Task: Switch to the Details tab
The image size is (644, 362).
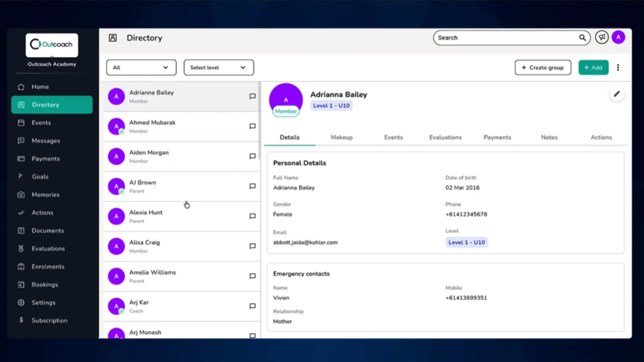Action: coord(290,137)
